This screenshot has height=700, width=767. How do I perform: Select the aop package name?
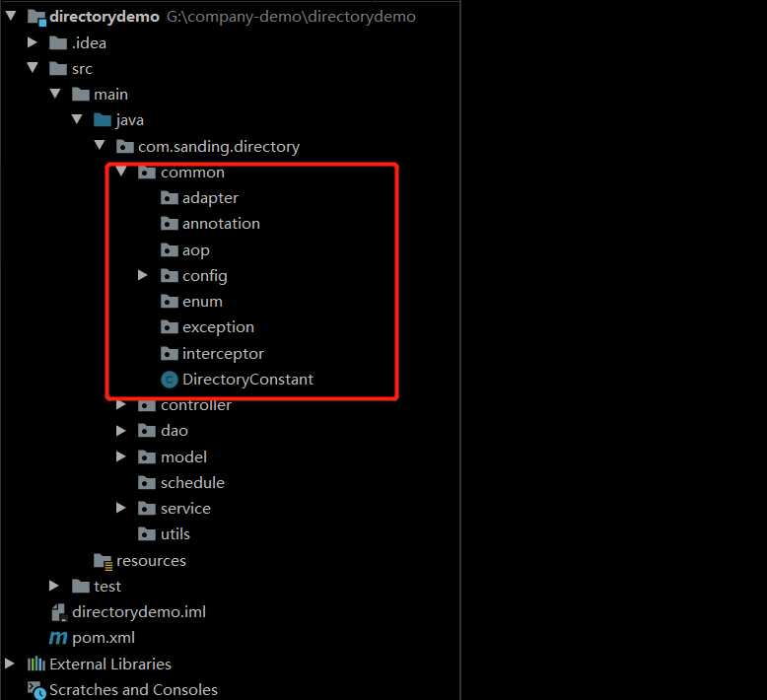[196, 250]
